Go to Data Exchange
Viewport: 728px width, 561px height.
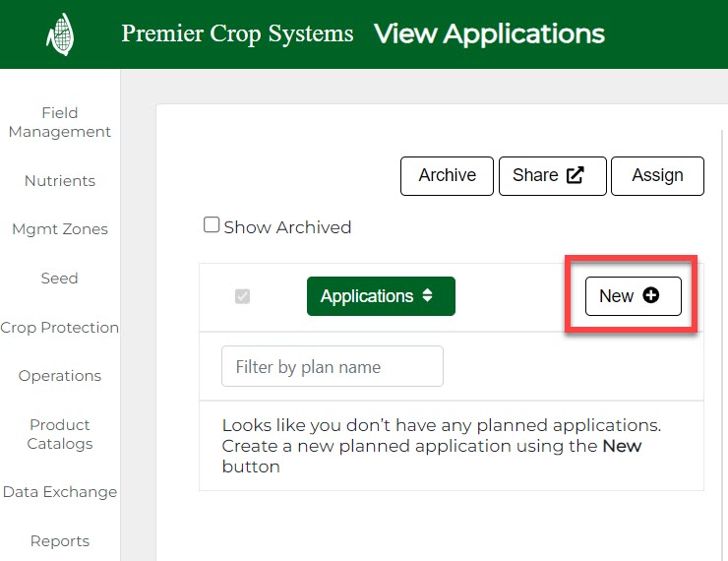(x=59, y=492)
